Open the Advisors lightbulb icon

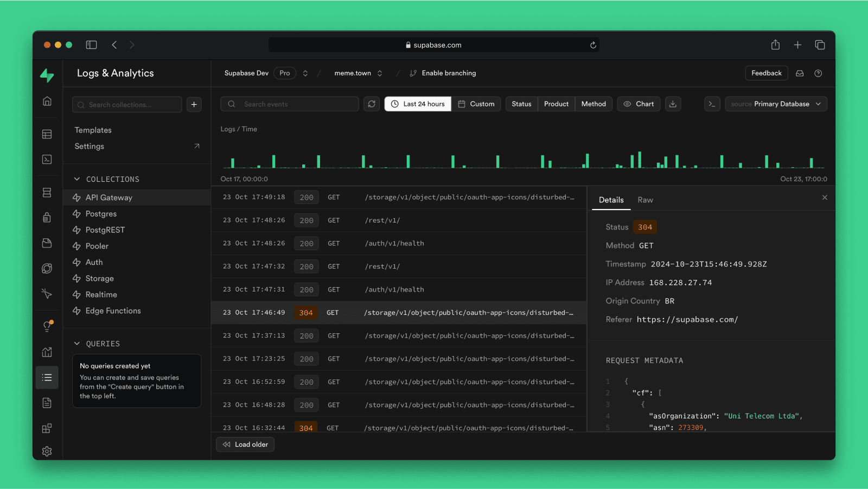coord(47,326)
